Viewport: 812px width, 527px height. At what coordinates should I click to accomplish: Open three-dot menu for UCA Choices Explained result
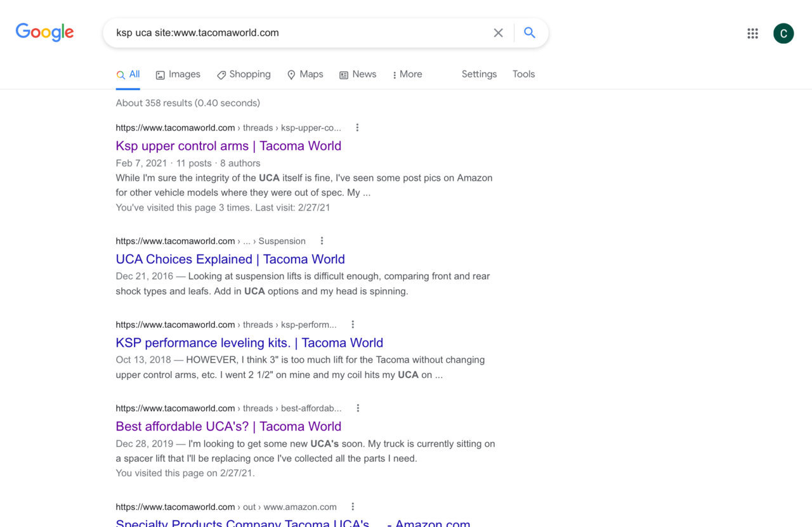click(322, 241)
